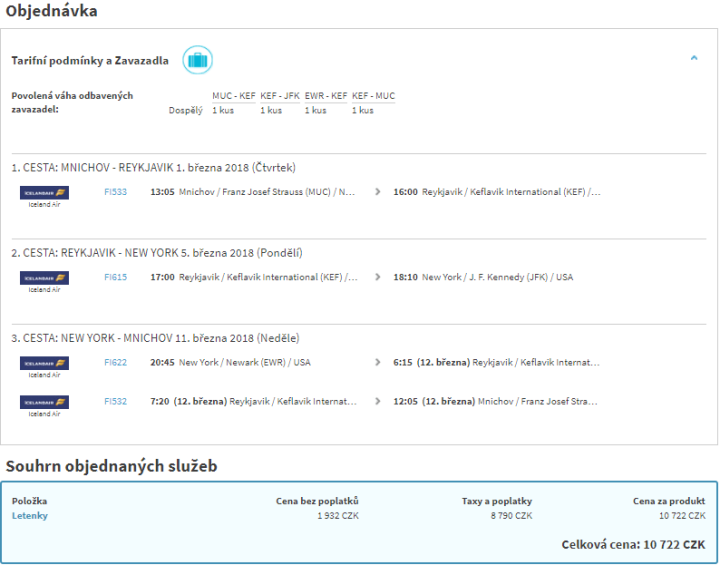Open flight number FI532 link

115,401
